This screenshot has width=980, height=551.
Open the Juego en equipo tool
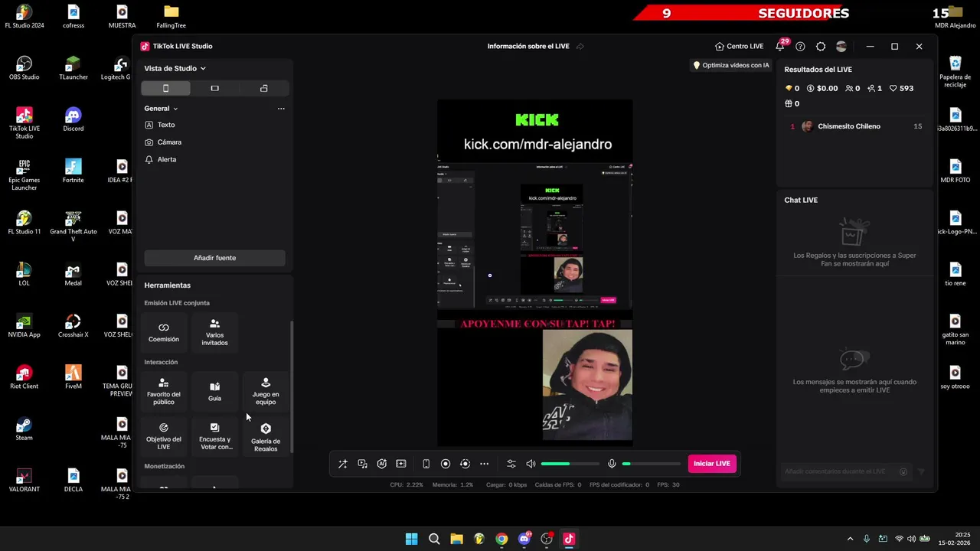click(x=266, y=391)
